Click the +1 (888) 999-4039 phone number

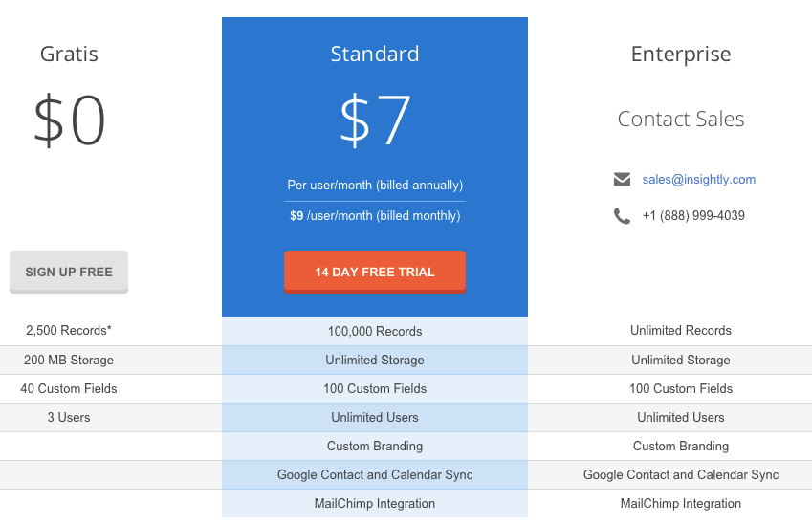[x=693, y=216]
